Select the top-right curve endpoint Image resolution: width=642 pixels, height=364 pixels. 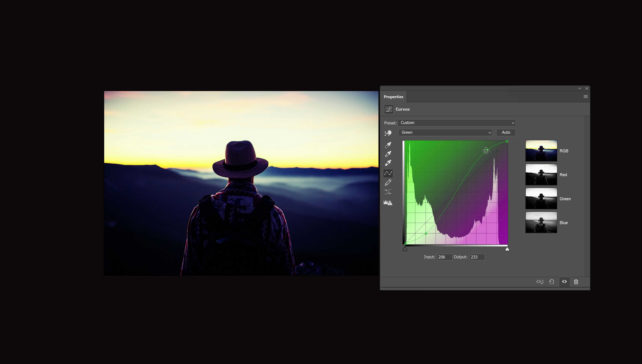point(507,142)
